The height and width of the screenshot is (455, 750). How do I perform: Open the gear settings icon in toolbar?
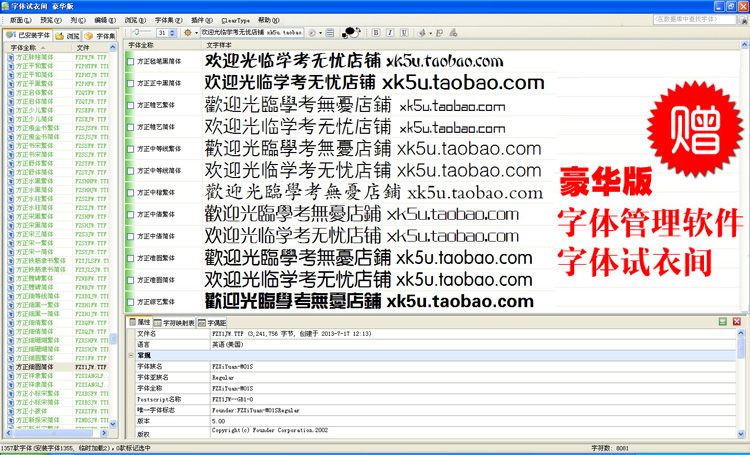click(188, 33)
